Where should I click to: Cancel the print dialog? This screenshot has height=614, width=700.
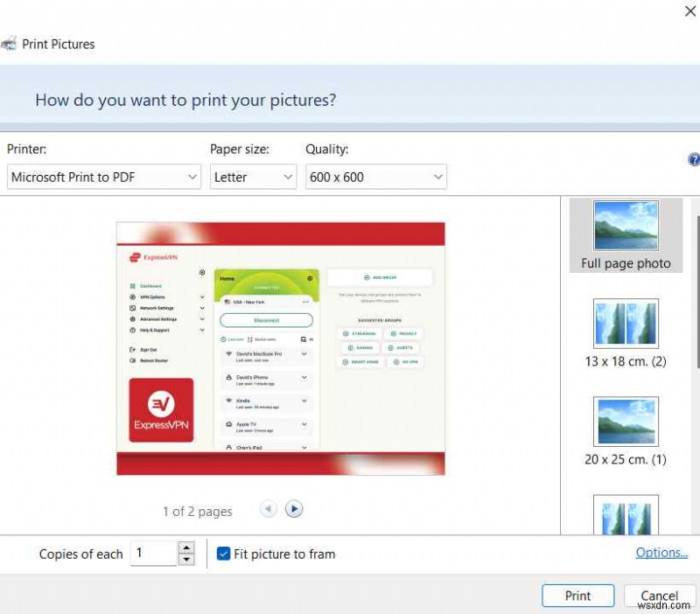click(x=661, y=596)
